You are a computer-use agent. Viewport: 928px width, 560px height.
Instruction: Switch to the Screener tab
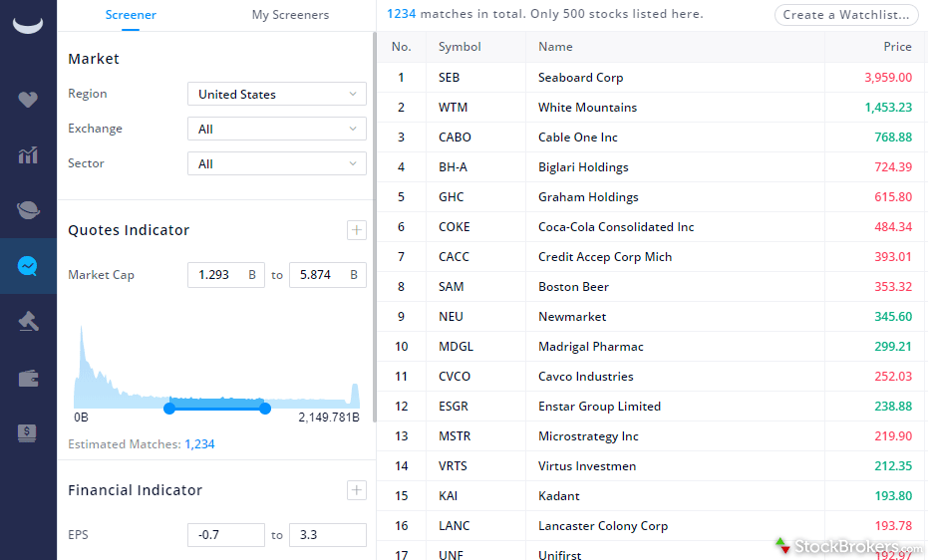point(131,15)
